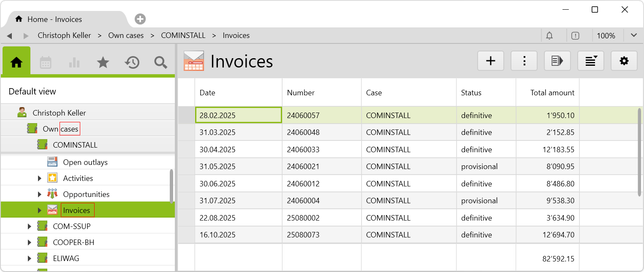This screenshot has width=644, height=272.
Task: Open the favorites star tab
Action: tap(103, 62)
